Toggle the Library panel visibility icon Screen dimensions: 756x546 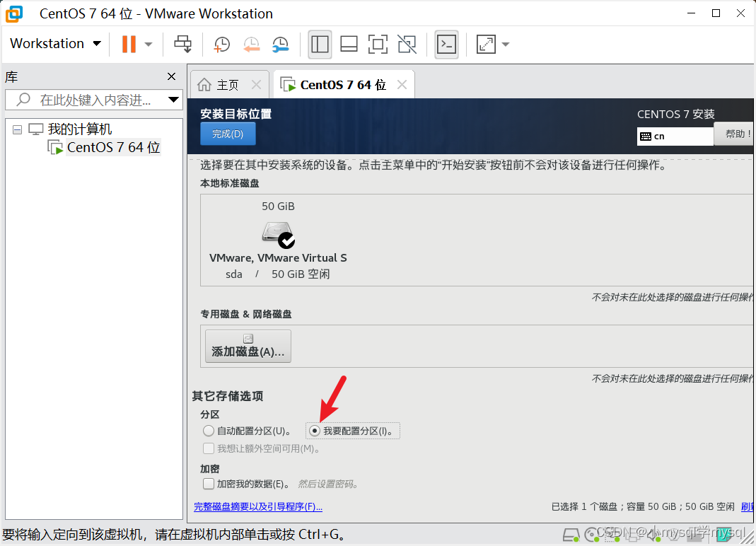pyautogui.click(x=320, y=44)
